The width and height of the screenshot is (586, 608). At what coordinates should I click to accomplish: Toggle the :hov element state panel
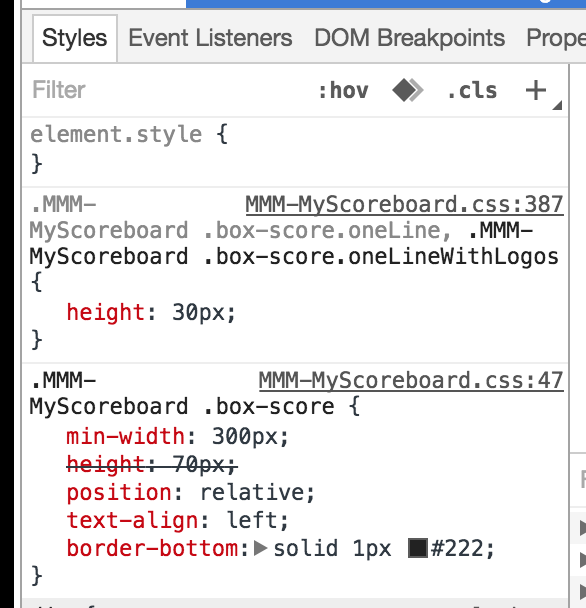[343, 91]
